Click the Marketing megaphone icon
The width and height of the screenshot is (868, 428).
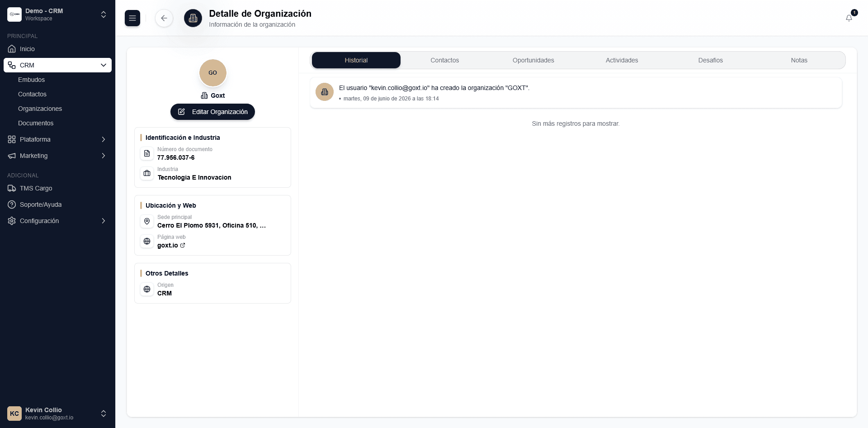(x=12, y=156)
